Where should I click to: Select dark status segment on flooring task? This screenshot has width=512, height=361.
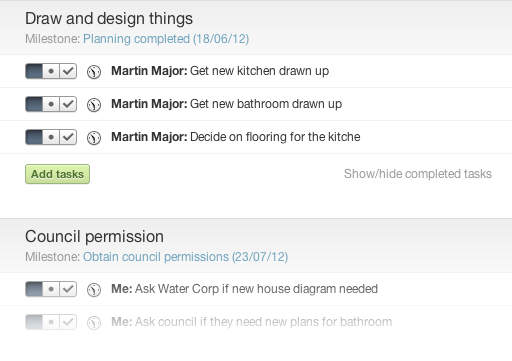[x=34, y=137]
